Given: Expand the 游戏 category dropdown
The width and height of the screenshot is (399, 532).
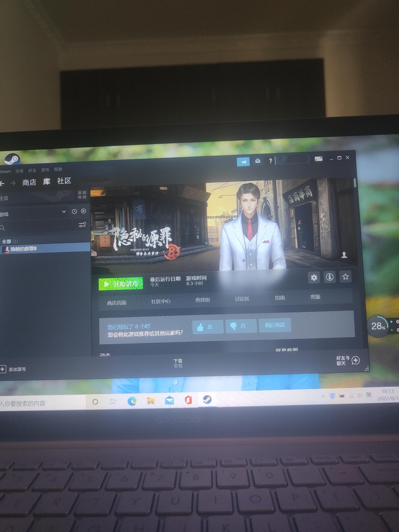Looking at the screenshot, I should point(64,212).
